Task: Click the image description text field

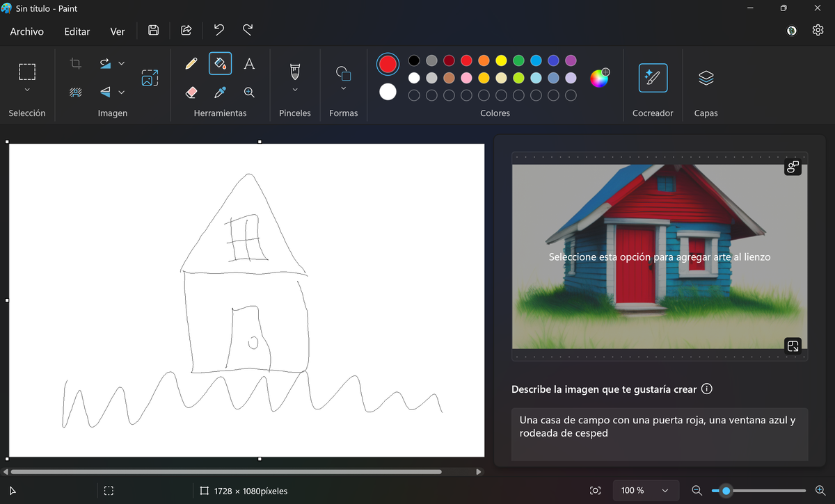Action: [x=659, y=432]
